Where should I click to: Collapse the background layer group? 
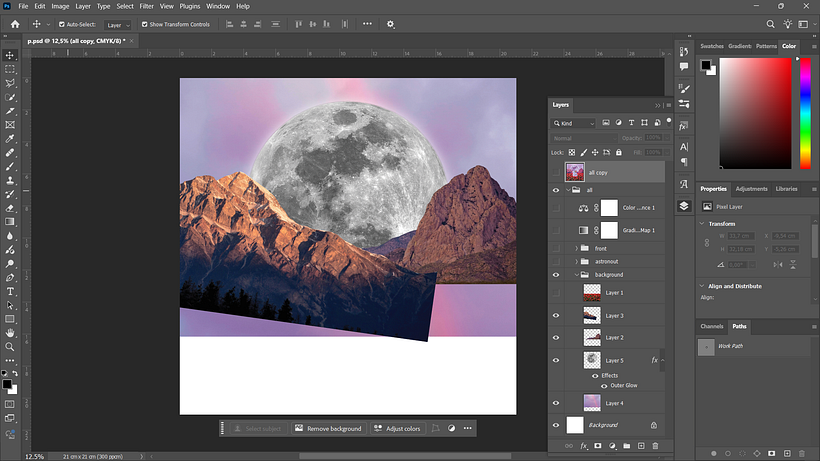[576, 274]
